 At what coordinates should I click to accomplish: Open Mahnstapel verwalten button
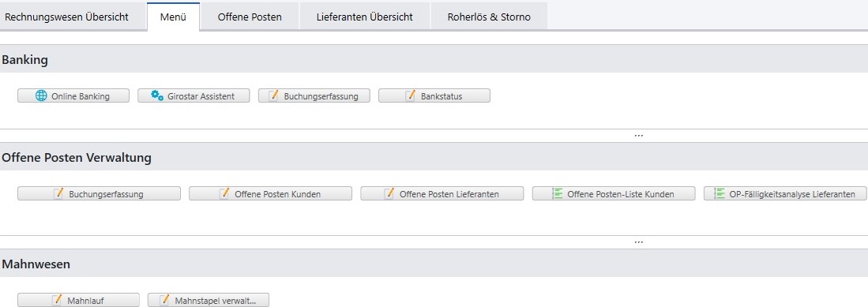pyautogui.click(x=209, y=301)
